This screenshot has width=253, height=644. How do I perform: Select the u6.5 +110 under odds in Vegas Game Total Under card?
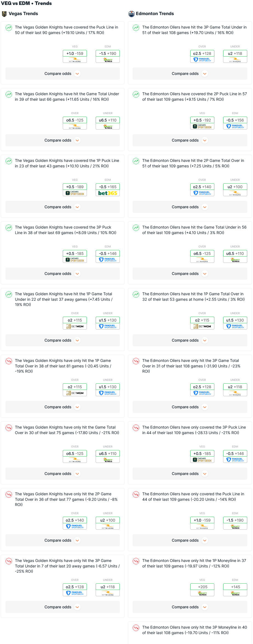pyautogui.click(x=108, y=120)
